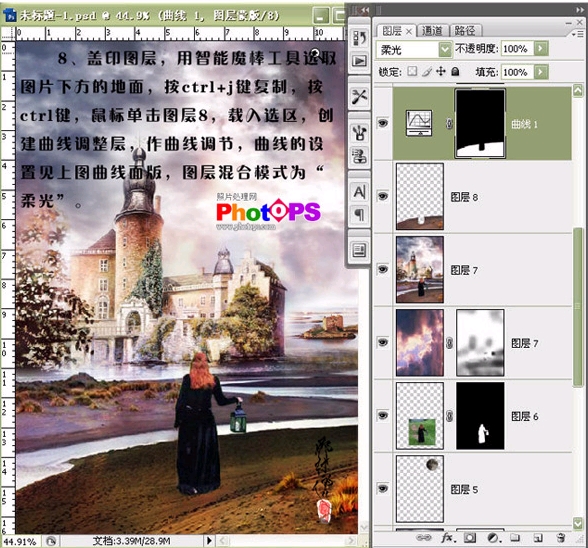The image size is (588, 548).
Task: Create new fill or adjustment layer
Action: pos(493,538)
